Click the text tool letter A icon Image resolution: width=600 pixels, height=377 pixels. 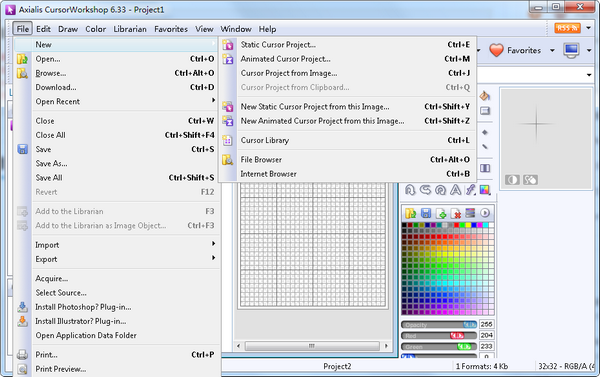[455, 190]
